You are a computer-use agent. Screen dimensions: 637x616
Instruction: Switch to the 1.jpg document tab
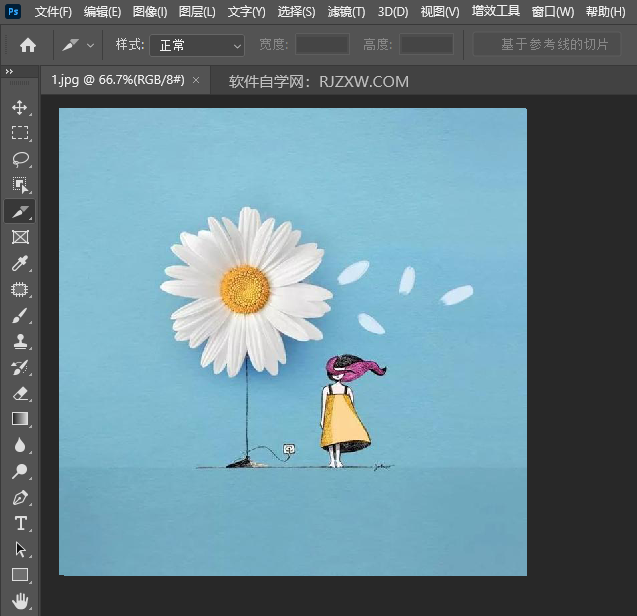[118, 80]
